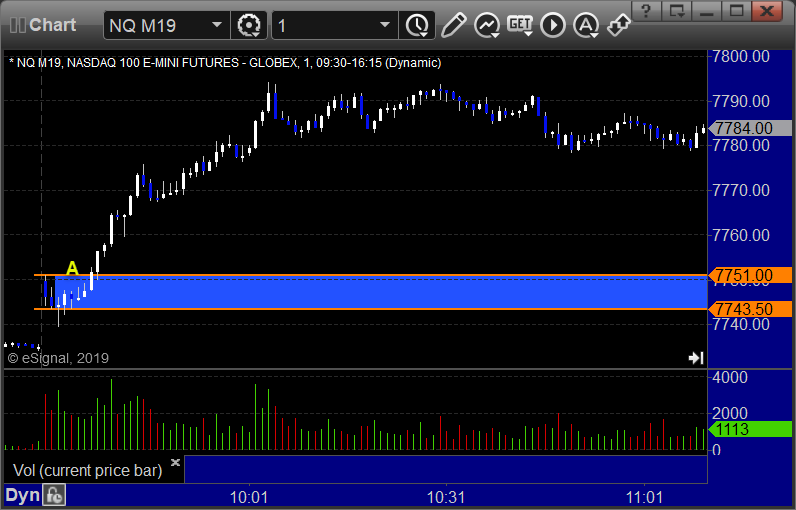Click the GET advanced studies icon

(x=520, y=25)
